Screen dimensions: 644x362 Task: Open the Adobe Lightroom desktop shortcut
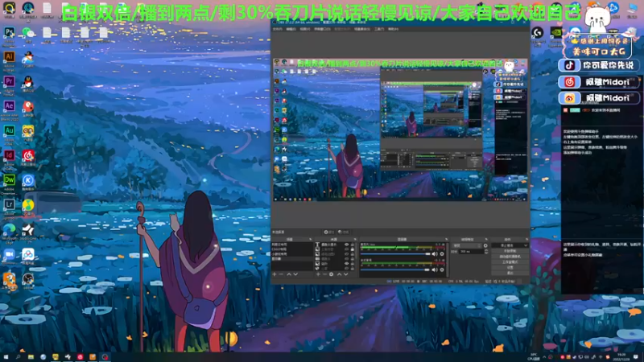coord(9,204)
